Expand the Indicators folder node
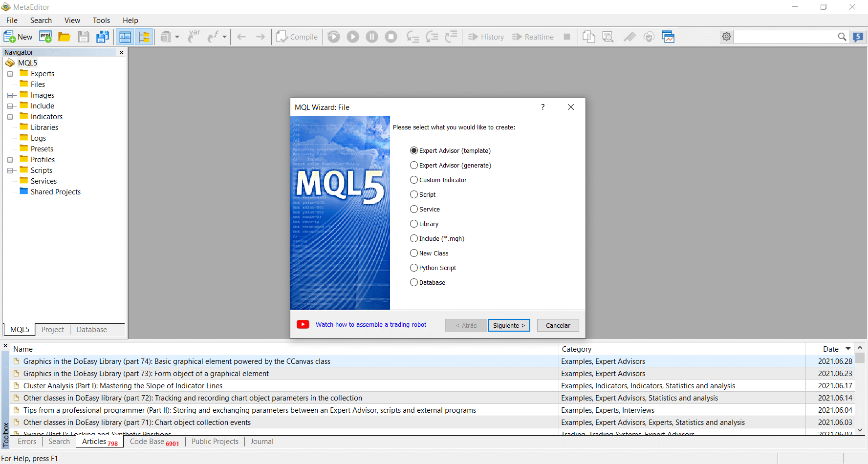868x464 pixels. coord(10,117)
